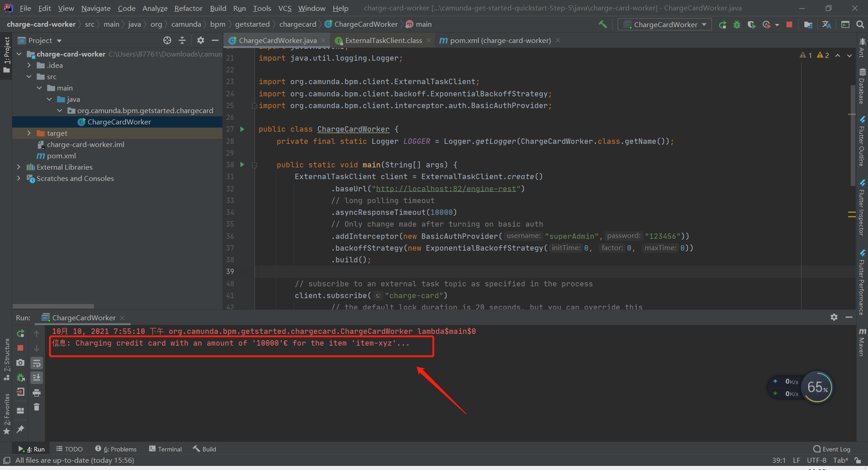Enable scroll to end in console
The image size is (868, 470).
click(37, 378)
